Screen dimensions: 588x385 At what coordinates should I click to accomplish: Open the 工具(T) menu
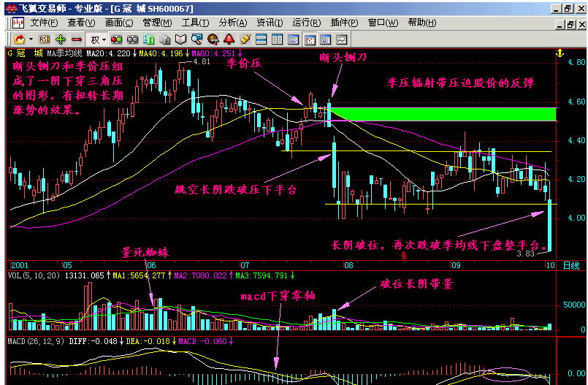point(195,23)
